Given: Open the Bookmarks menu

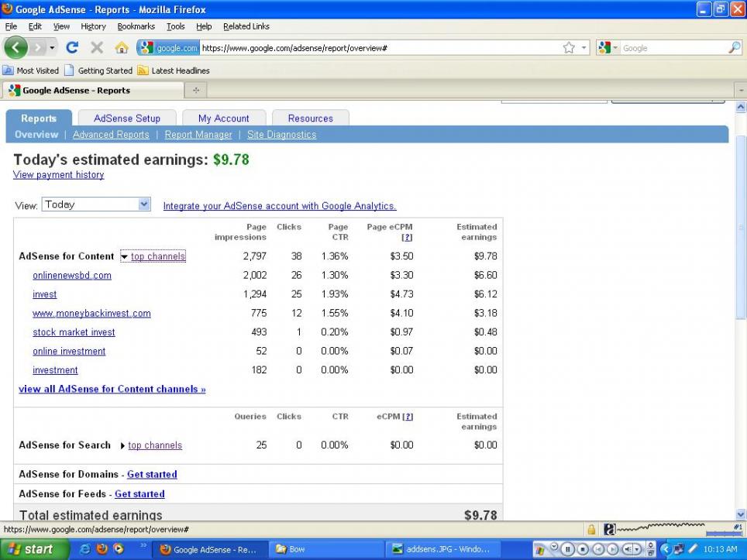Looking at the screenshot, I should pos(136,26).
